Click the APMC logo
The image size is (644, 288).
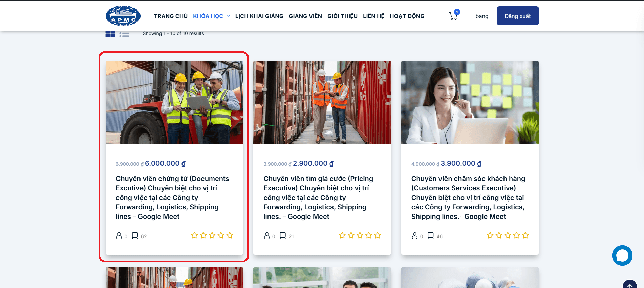pos(123,16)
